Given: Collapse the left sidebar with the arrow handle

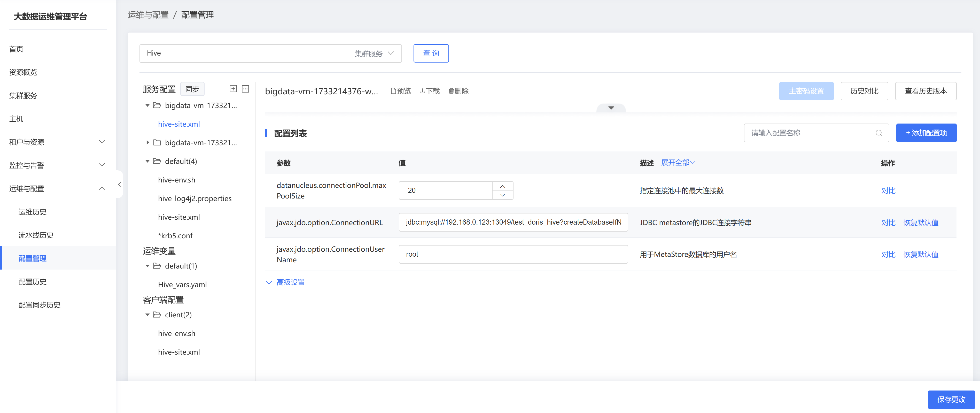Looking at the screenshot, I should (x=119, y=184).
